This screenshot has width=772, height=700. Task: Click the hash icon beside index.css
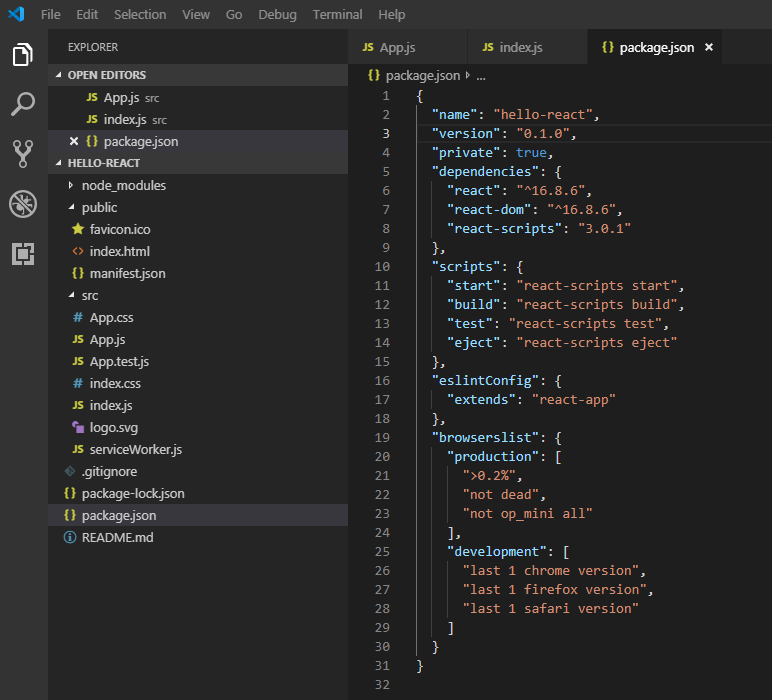pyautogui.click(x=78, y=383)
